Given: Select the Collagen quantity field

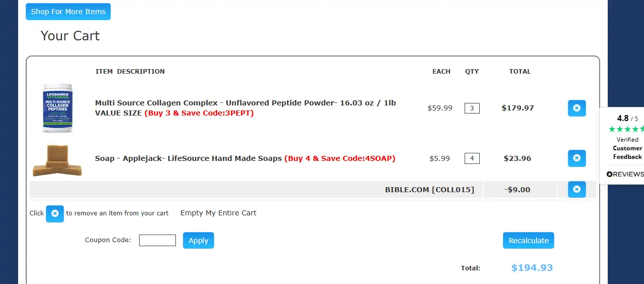Looking at the screenshot, I should click(x=472, y=108).
